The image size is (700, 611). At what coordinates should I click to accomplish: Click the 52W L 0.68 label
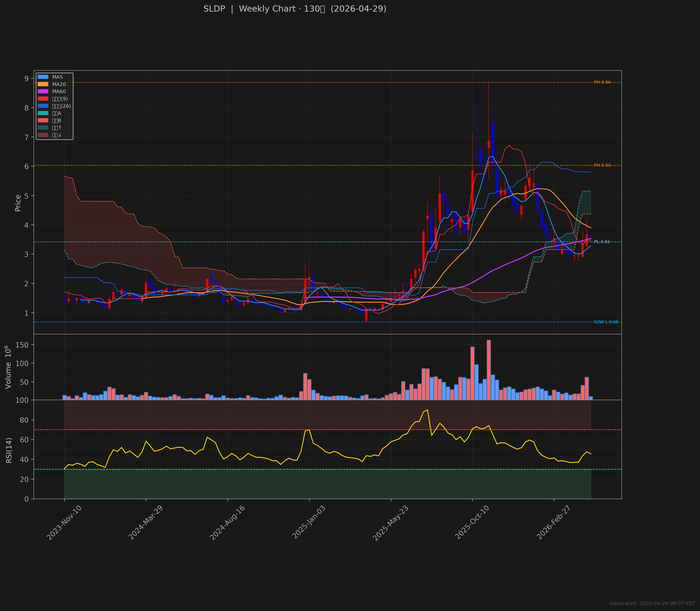pyautogui.click(x=606, y=322)
